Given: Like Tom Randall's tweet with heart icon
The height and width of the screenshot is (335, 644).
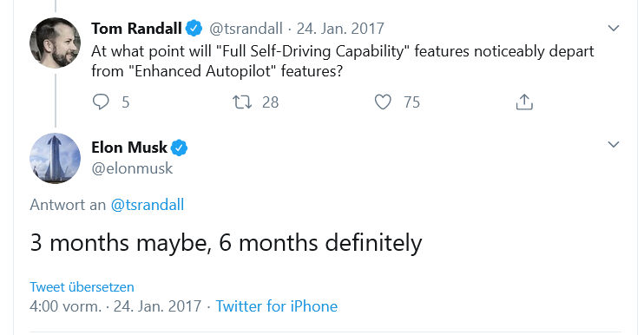Looking at the screenshot, I should [x=383, y=102].
